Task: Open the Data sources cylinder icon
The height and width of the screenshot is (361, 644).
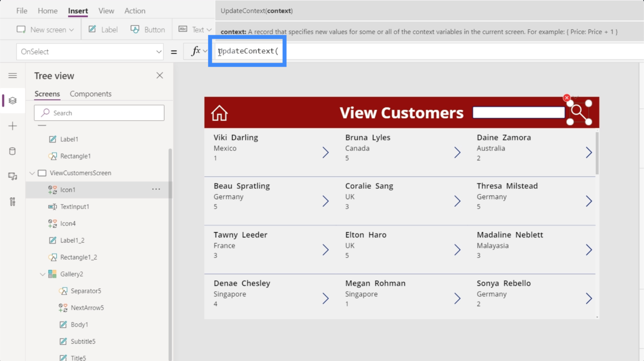Action: (13, 151)
